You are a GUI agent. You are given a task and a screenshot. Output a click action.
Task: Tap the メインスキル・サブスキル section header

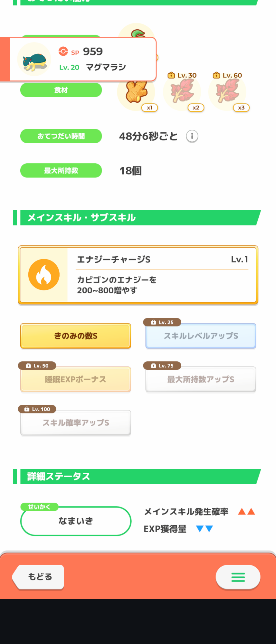137,218
